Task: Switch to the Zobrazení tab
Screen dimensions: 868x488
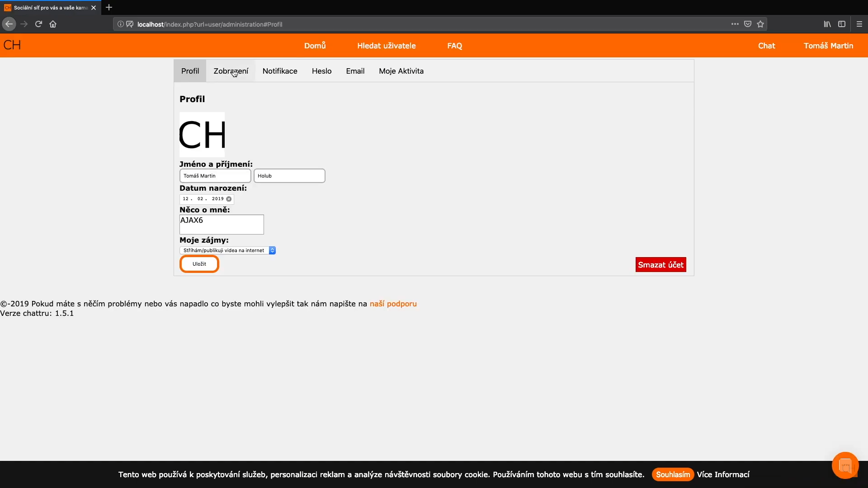Action: (x=231, y=71)
